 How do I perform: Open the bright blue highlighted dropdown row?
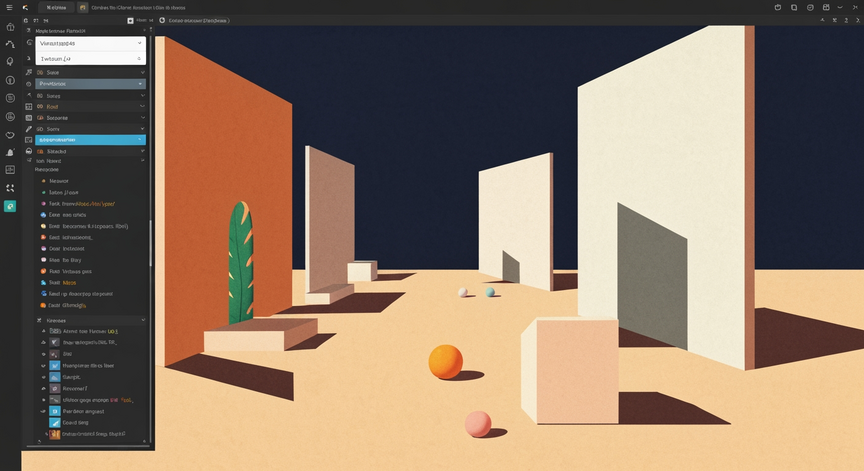pyautogui.click(x=90, y=140)
